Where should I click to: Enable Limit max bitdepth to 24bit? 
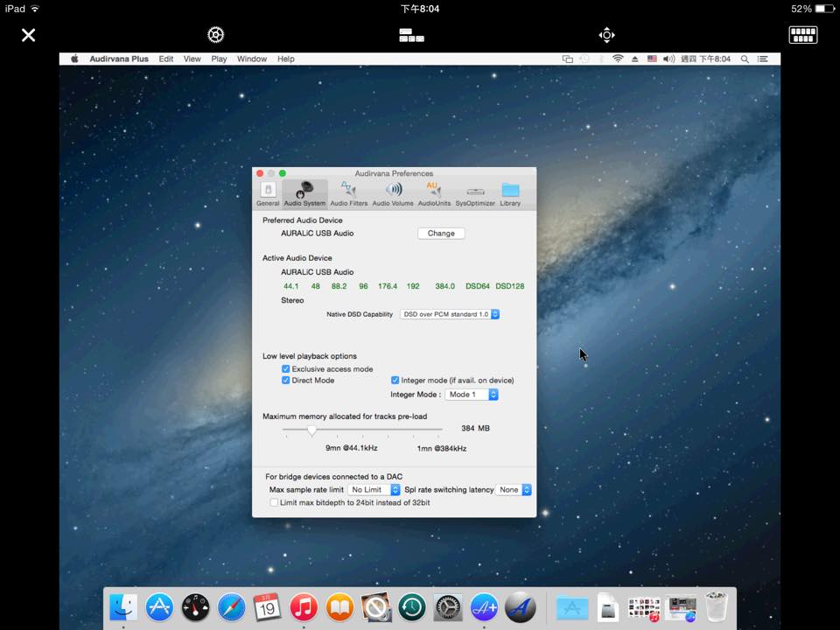point(274,502)
